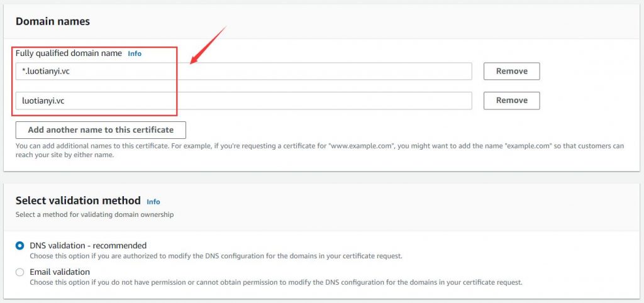Select the DNS validation radio button

pyautogui.click(x=19, y=246)
